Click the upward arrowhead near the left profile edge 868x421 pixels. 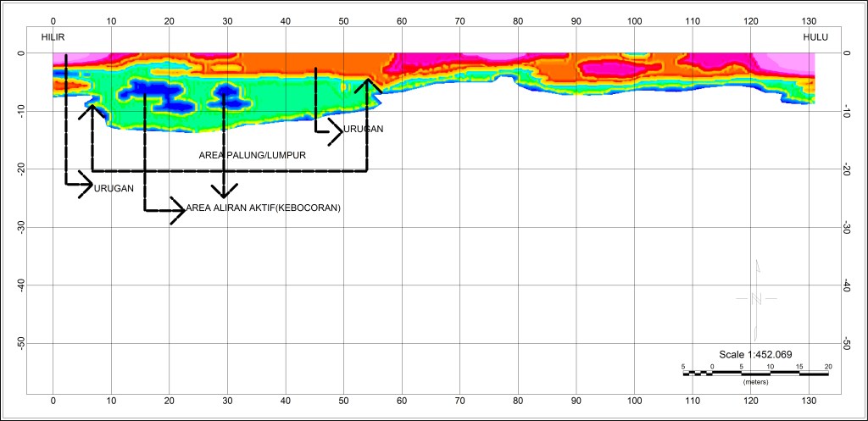(x=92, y=112)
